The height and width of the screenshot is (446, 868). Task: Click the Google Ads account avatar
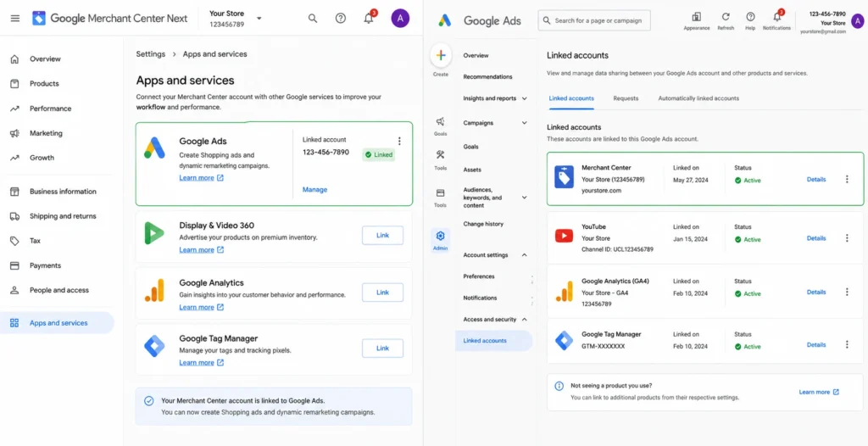(x=859, y=20)
